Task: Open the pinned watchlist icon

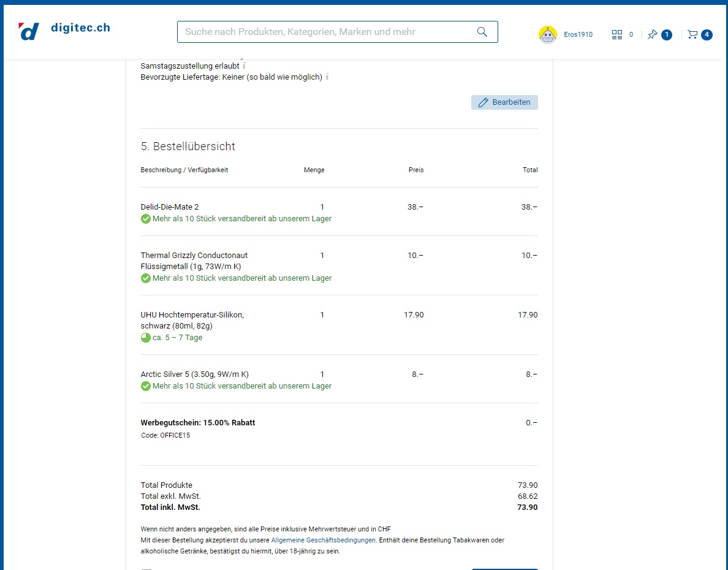Action: (x=653, y=34)
